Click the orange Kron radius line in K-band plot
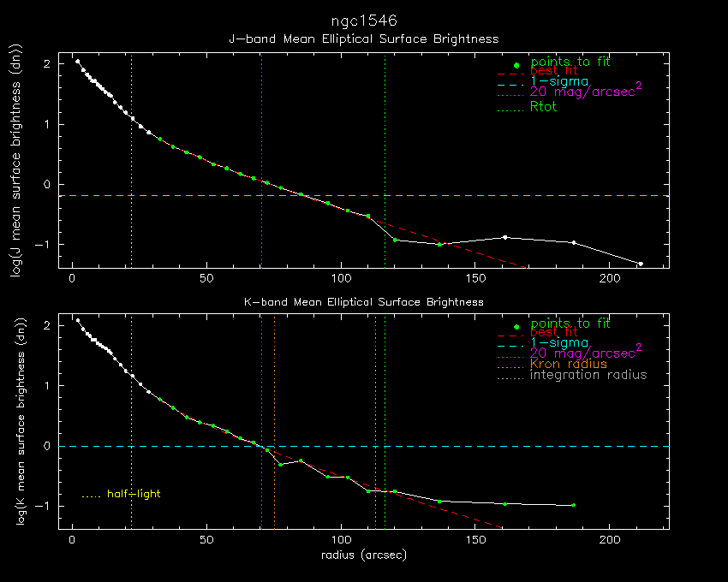 [274, 421]
